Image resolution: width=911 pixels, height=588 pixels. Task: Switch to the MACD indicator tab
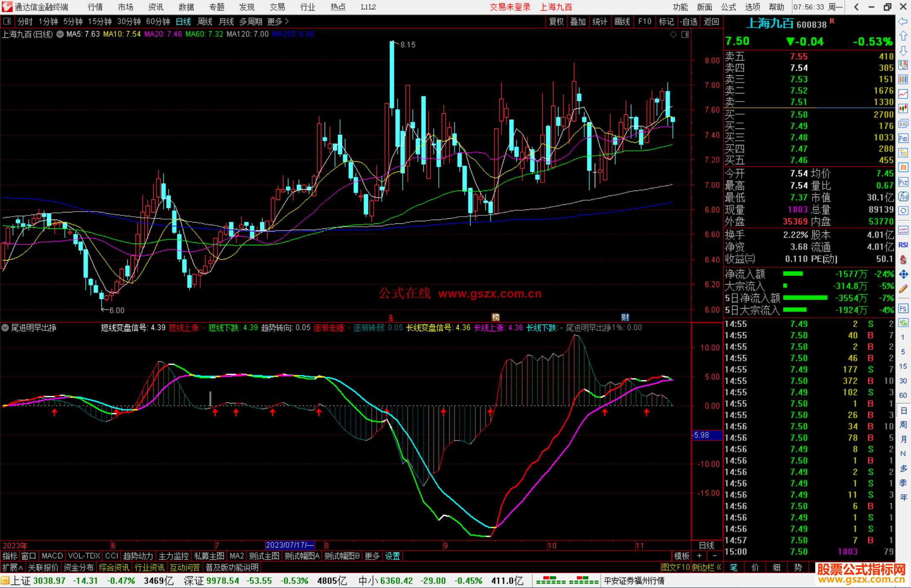(x=52, y=556)
